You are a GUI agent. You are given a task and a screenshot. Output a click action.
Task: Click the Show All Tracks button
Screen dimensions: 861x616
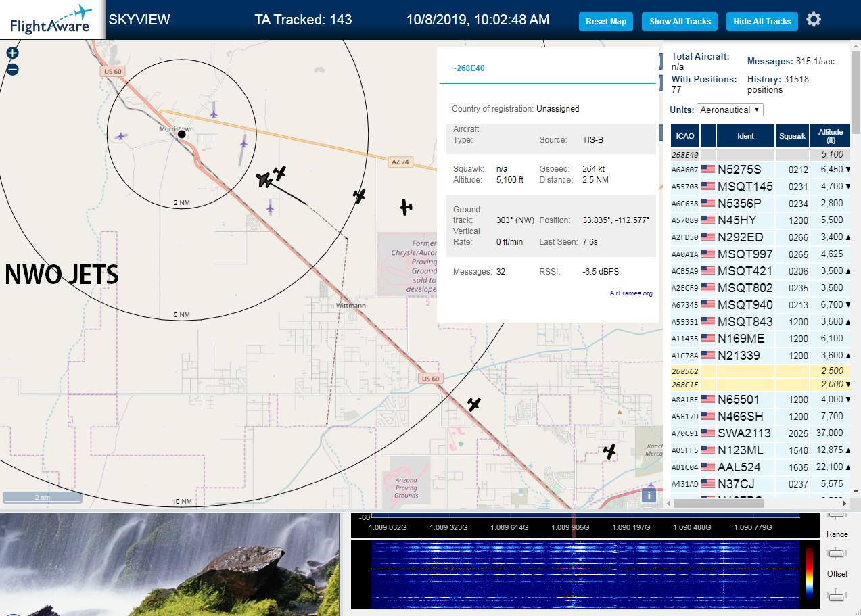click(x=680, y=21)
